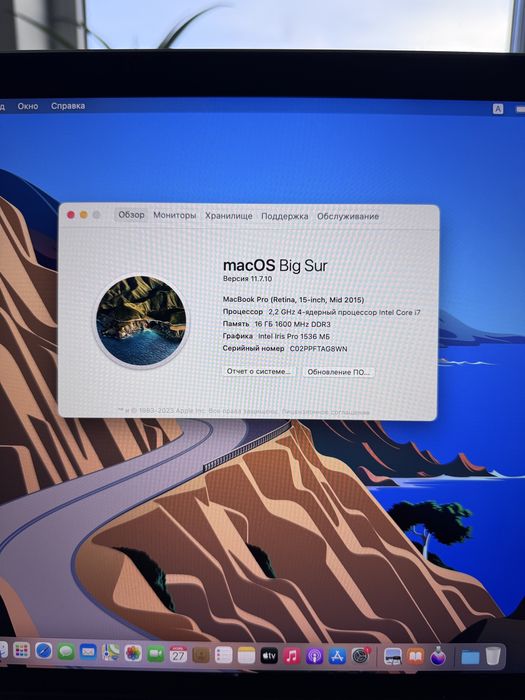Launch Apple TV app
Image resolution: width=525 pixels, height=700 pixels.
[x=269, y=656]
